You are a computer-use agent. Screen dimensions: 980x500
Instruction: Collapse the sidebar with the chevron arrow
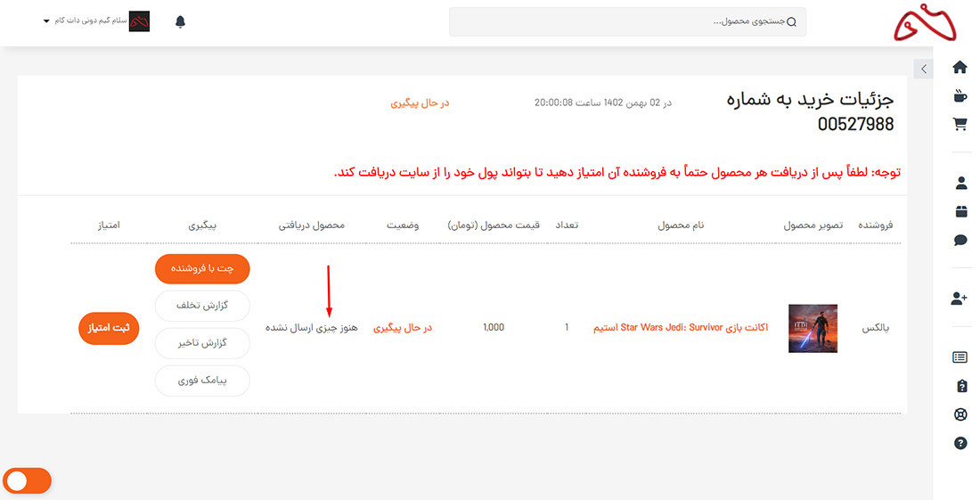923,69
